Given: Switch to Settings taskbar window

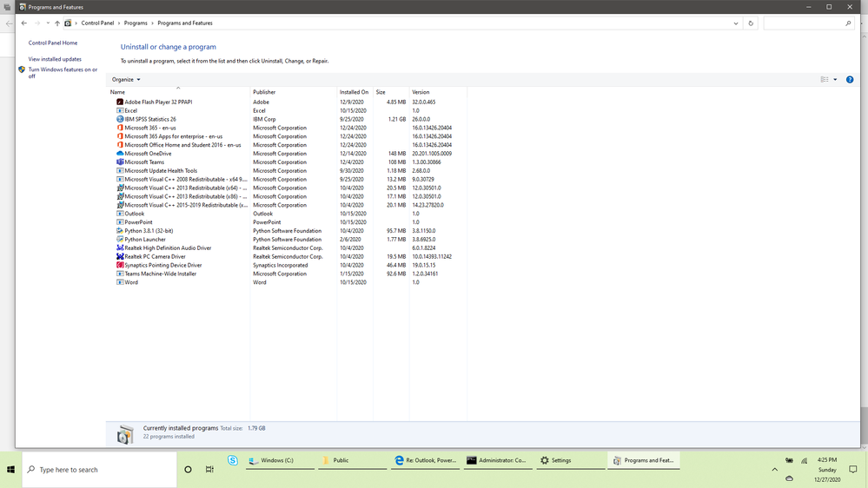Looking at the screenshot, I should pos(571,460).
